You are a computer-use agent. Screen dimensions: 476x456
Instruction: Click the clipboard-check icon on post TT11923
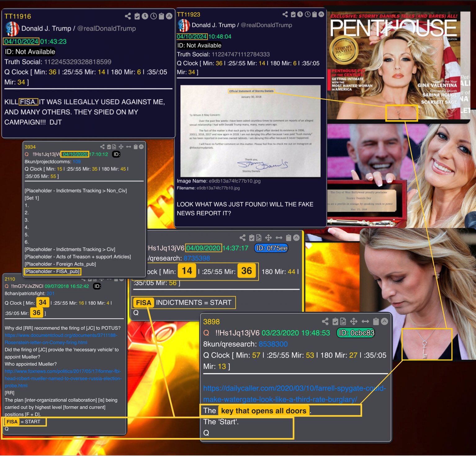coord(293,14)
